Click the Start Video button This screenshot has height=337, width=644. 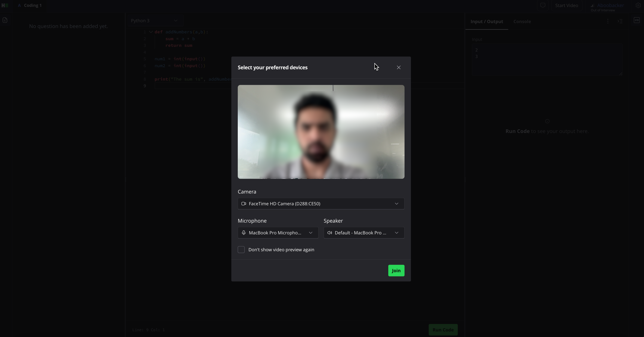[567, 6]
